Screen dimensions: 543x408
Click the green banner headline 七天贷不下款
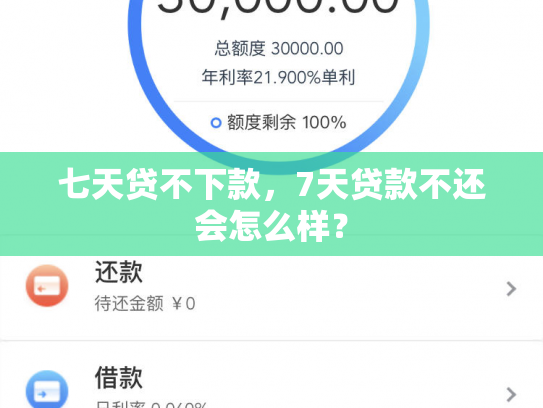160,184
